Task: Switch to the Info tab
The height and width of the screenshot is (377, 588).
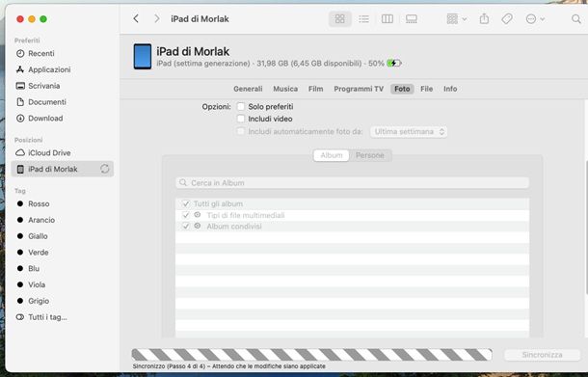Action: point(450,89)
